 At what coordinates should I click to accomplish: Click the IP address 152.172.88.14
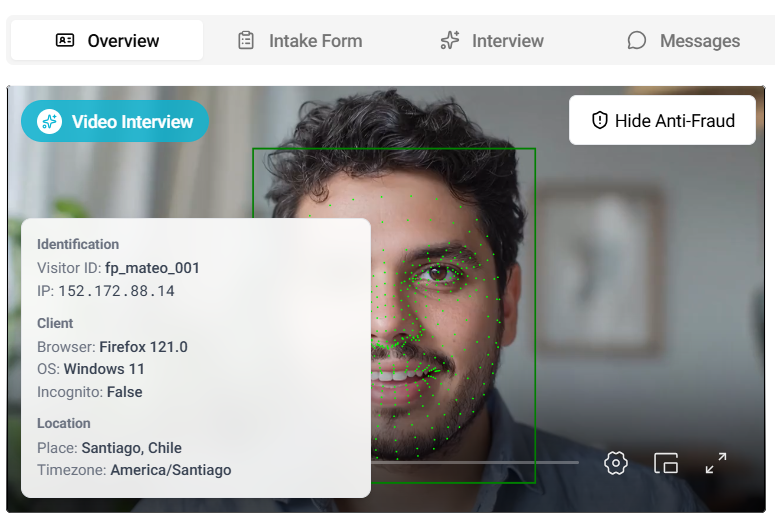click(x=116, y=291)
